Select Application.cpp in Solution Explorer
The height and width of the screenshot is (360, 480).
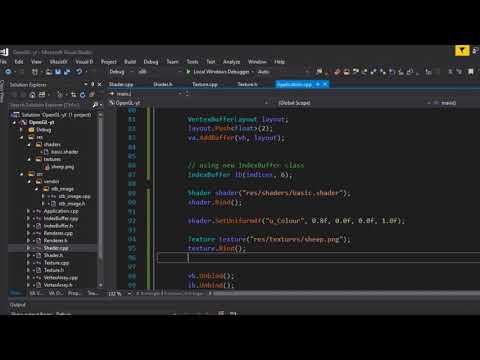coord(61,211)
